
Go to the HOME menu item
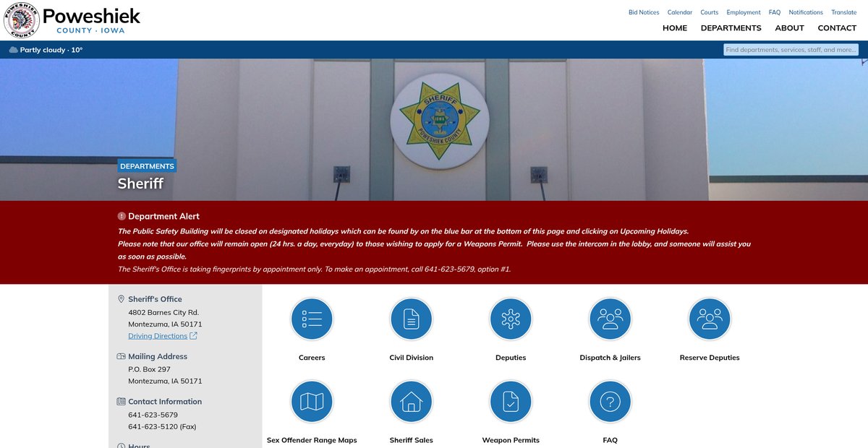[675, 28]
